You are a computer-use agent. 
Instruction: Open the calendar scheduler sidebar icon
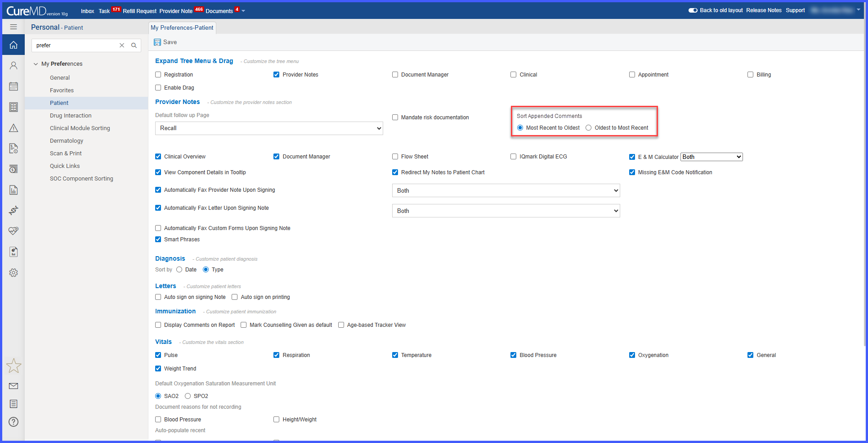point(13,86)
